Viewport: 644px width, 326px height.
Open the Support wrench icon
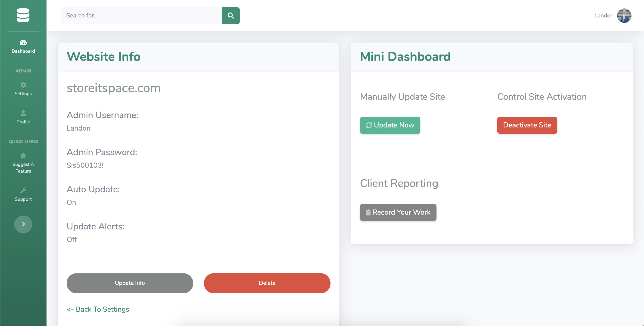coord(23,191)
